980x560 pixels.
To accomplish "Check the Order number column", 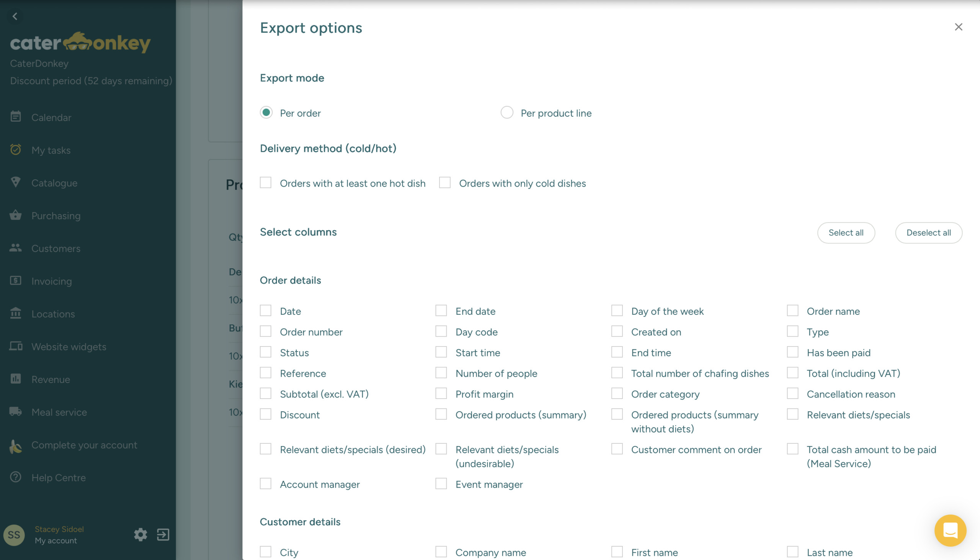I will (x=266, y=332).
